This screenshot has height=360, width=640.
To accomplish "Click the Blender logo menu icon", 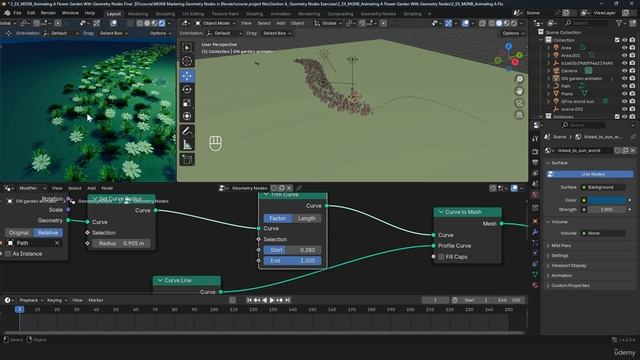I will (7, 13).
